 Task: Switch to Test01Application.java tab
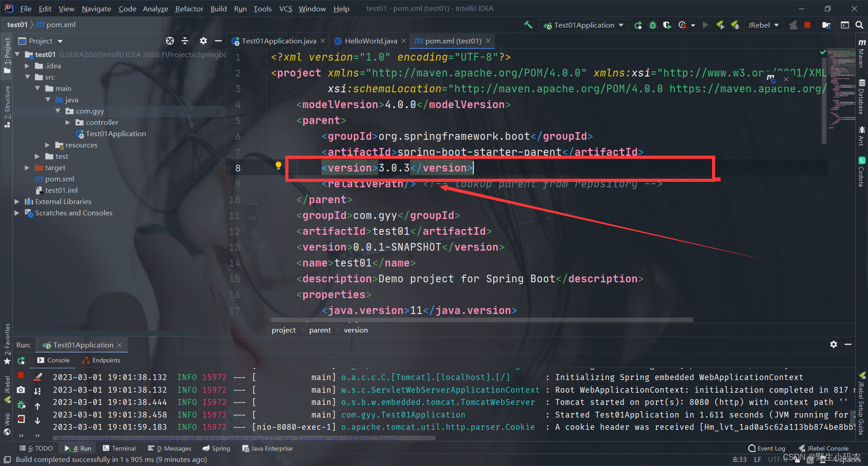(x=278, y=41)
